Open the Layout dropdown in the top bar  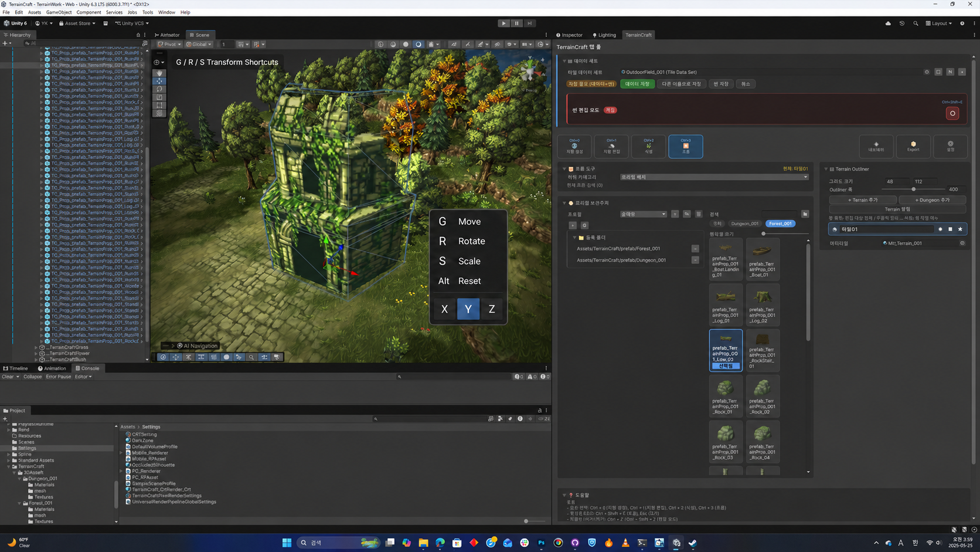coord(939,23)
